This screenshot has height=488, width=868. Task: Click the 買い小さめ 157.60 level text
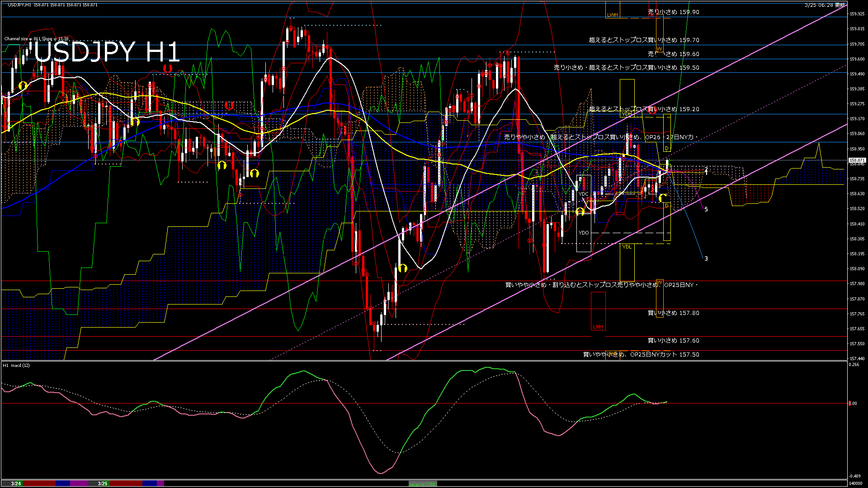coord(674,341)
